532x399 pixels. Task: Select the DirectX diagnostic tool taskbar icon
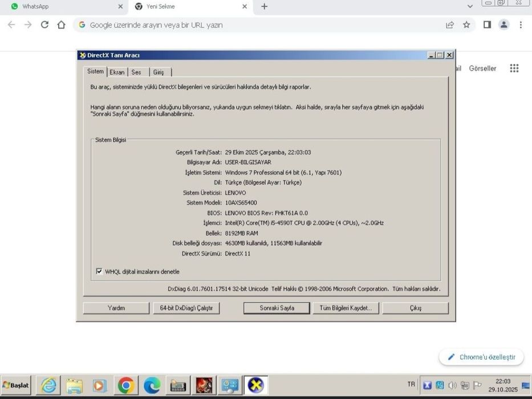(256, 385)
